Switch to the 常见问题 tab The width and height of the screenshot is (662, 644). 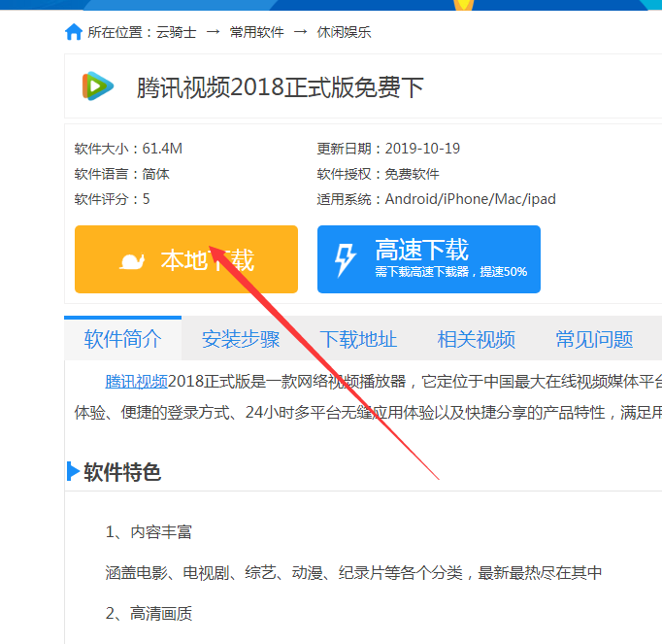point(594,339)
